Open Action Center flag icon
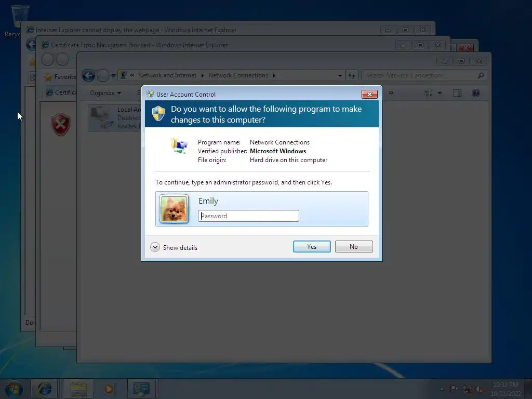Image resolution: width=532 pixels, height=399 pixels. [x=454, y=389]
